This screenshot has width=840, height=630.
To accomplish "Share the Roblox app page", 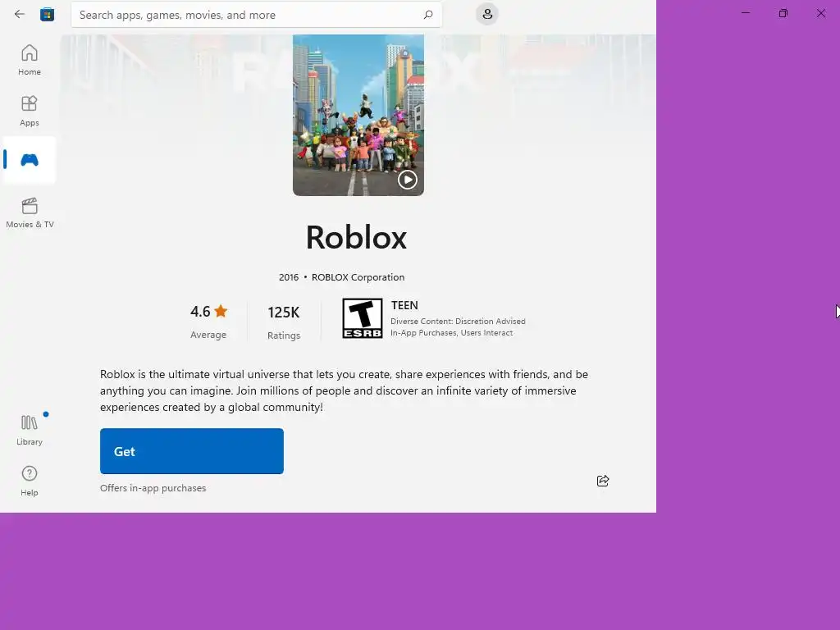I will pos(603,481).
